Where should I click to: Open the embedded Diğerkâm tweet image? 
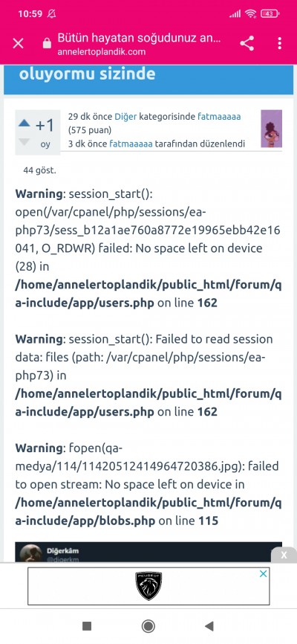point(148,552)
